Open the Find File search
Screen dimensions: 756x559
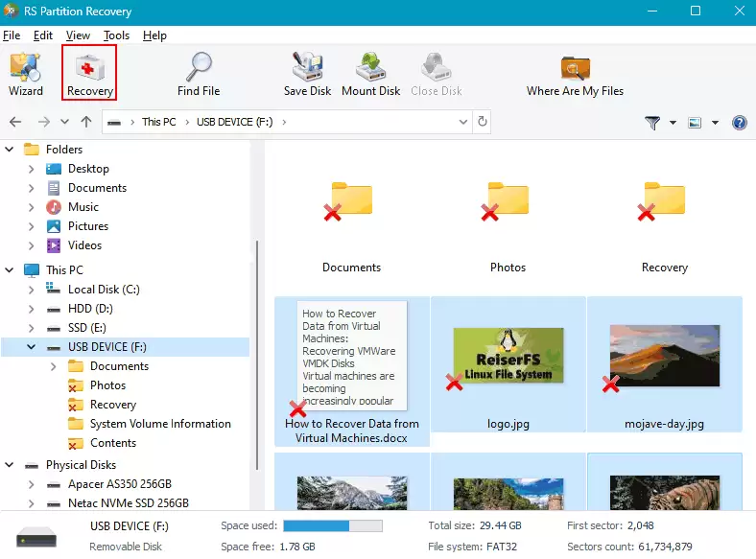click(199, 74)
